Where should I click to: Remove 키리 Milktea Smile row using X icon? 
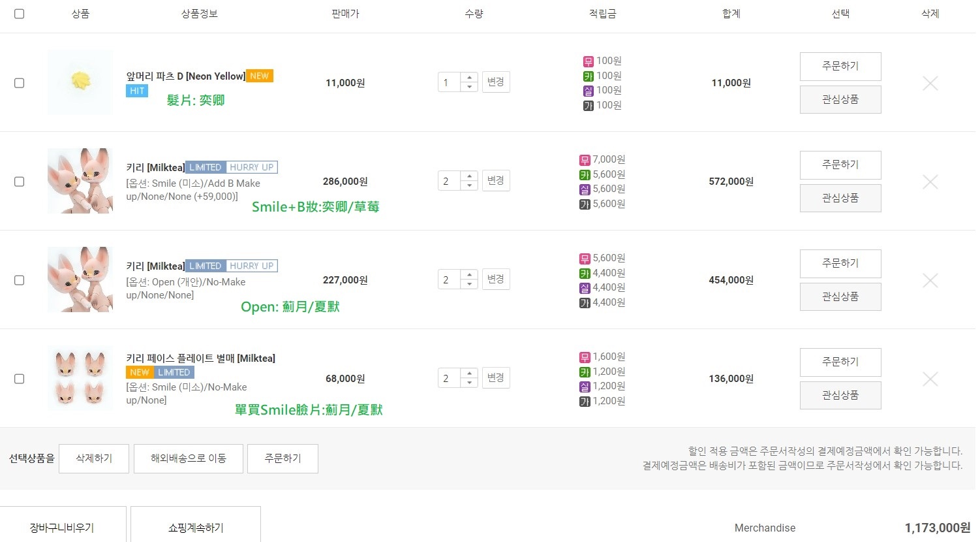tap(930, 182)
